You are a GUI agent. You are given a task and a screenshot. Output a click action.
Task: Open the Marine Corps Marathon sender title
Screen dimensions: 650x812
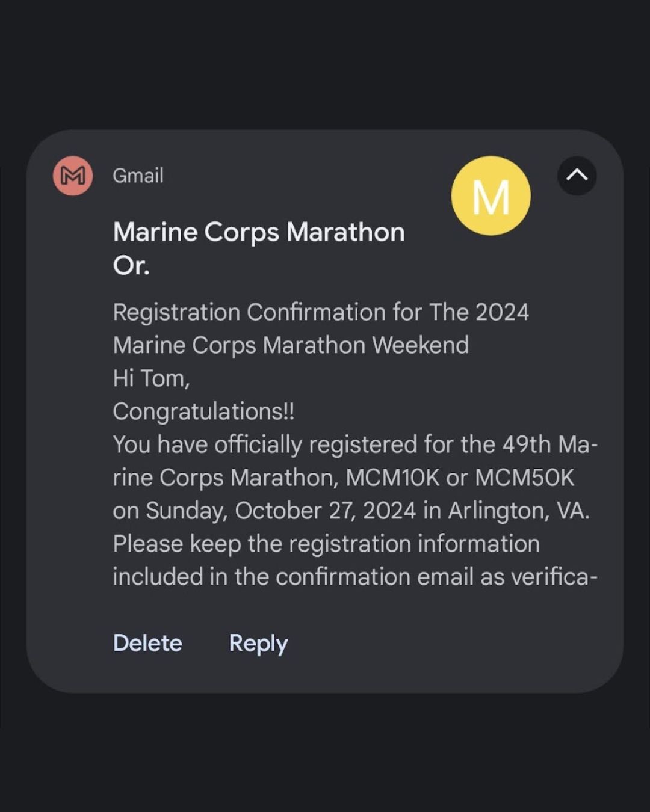(259, 232)
